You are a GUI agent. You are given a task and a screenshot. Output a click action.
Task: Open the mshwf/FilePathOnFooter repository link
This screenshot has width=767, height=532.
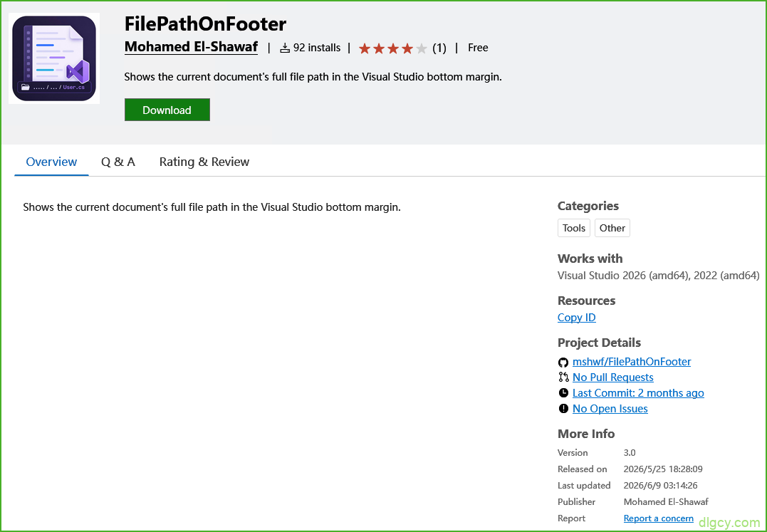632,362
